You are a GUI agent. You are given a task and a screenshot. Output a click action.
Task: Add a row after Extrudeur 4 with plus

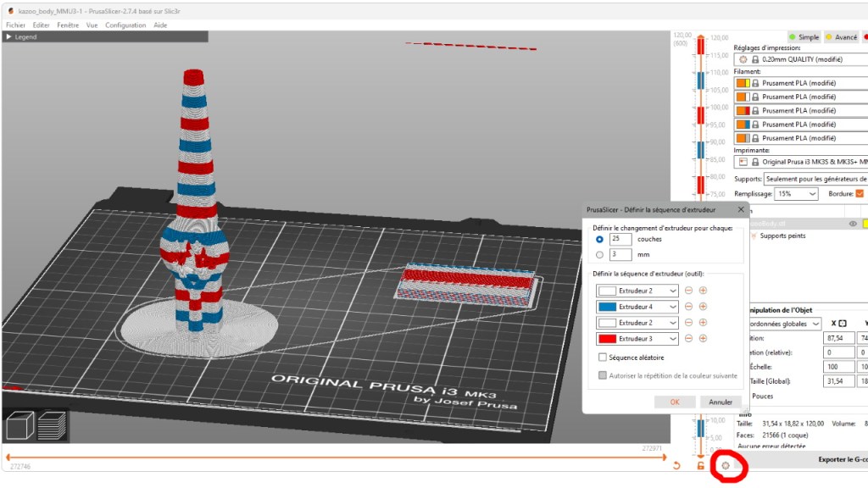(703, 307)
